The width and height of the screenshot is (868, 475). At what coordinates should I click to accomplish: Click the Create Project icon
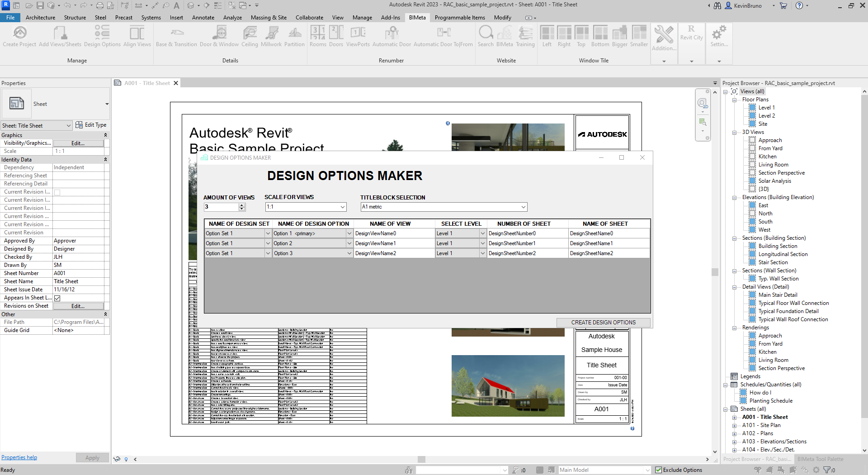[19, 36]
